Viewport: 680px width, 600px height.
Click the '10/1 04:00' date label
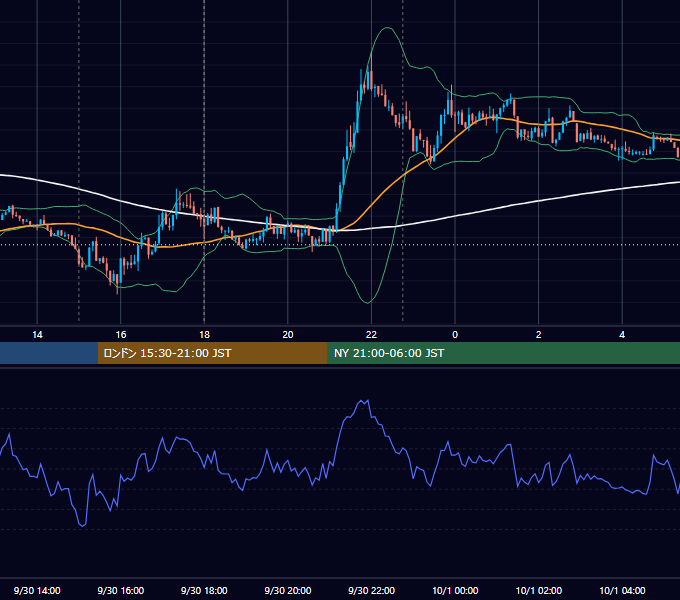coord(622,590)
